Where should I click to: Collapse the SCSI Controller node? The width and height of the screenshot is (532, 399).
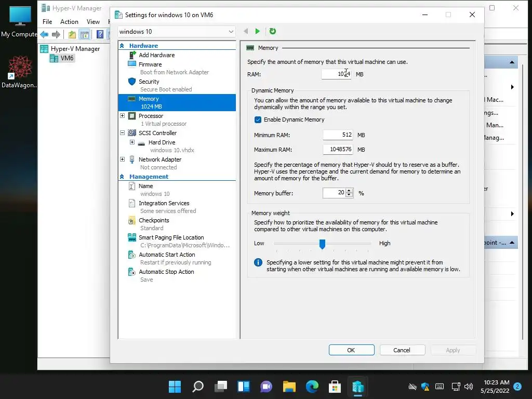[123, 133]
